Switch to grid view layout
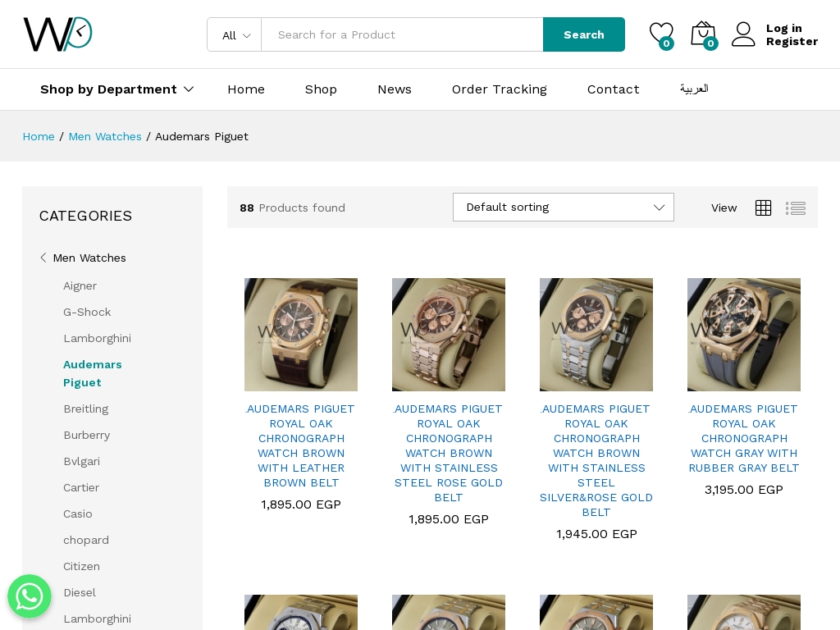This screenshot has width=840, height=630. pos(763,208)
